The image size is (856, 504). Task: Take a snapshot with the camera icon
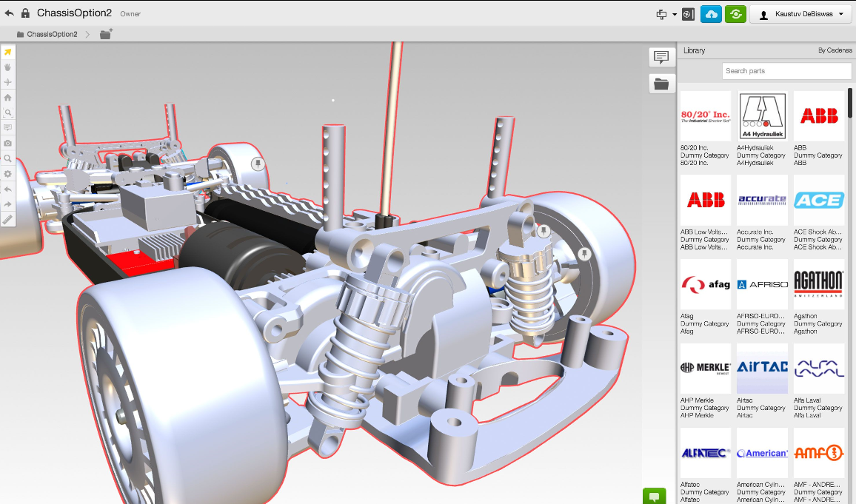tap(7, 143)
